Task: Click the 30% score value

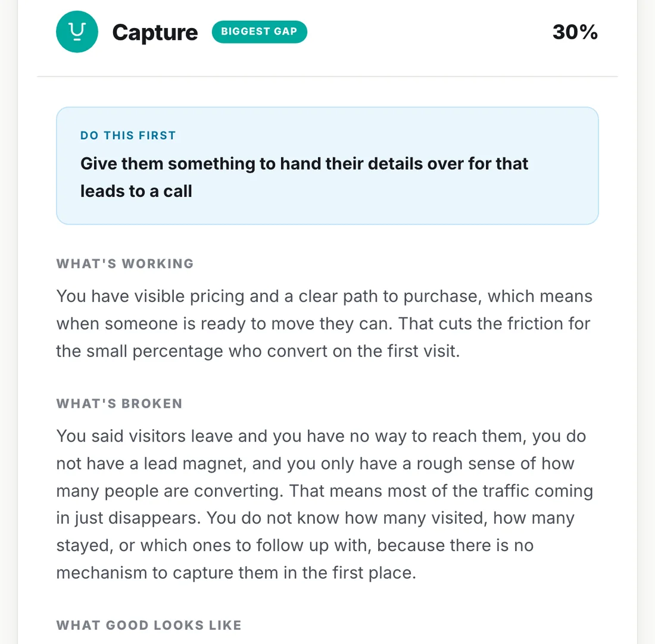Action: pyautogui.click(x=575, y=32)
